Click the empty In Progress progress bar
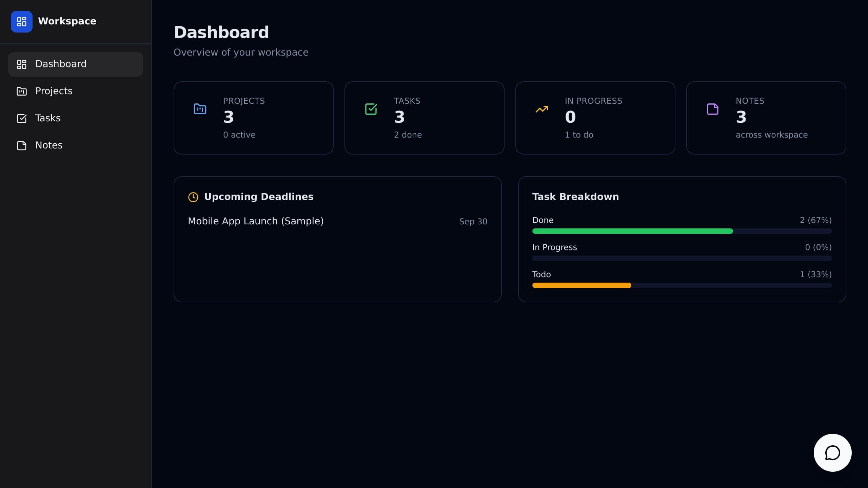868x488 pixels. point(682,258)
